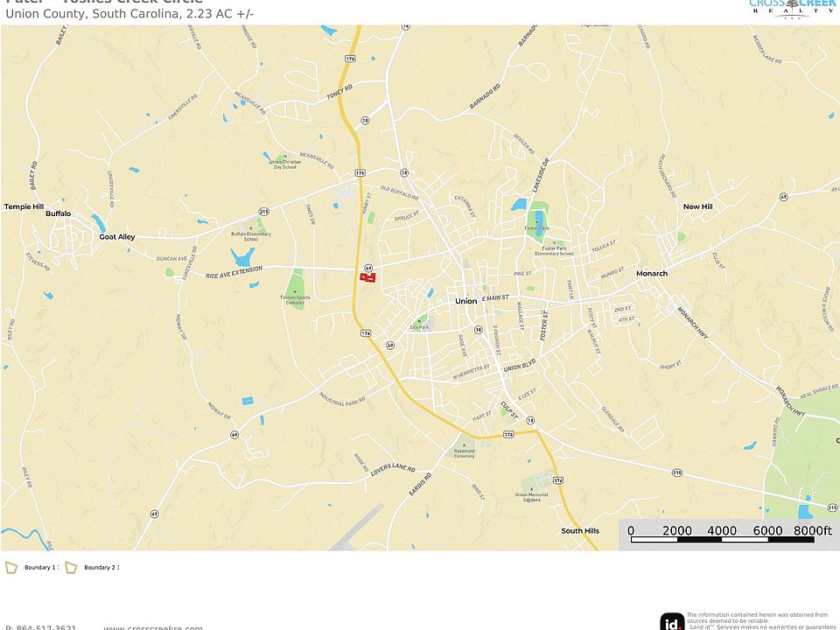Click the phone number at bottom left
This screenshot has height=630, width=840.
[x=41, y=626]
